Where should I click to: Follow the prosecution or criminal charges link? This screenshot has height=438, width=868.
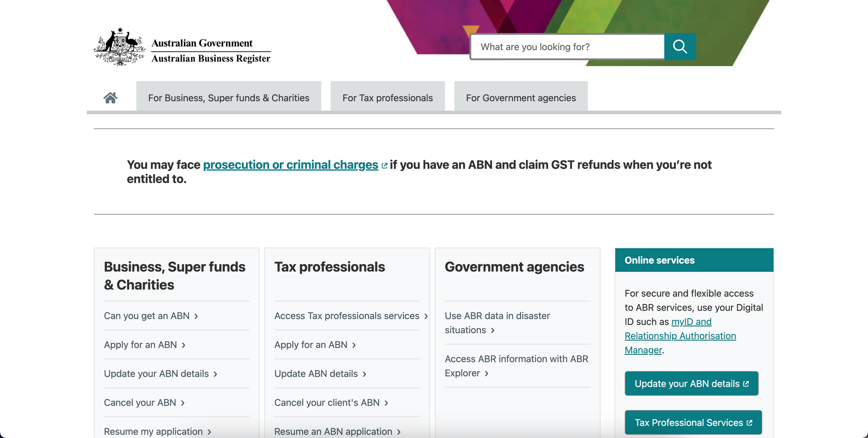(291, 165)
